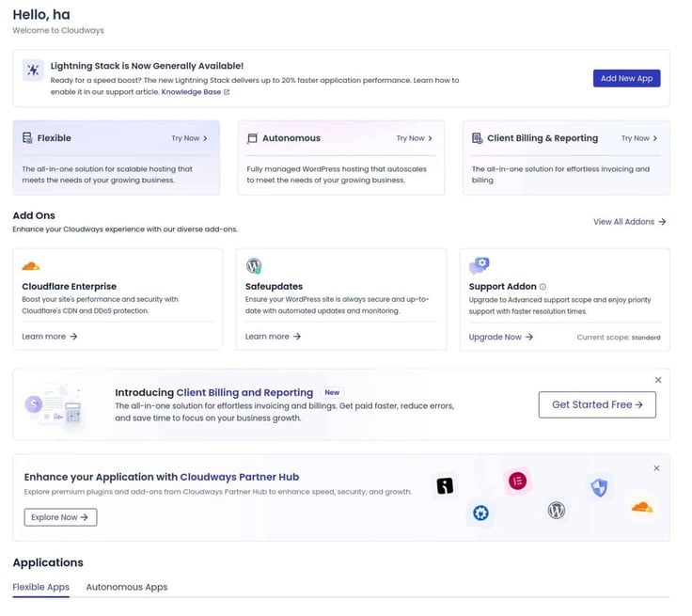This screenshot has width=692, height=616.
Task: Switch to the Flexible Apps tab
Action: [41, 587]
